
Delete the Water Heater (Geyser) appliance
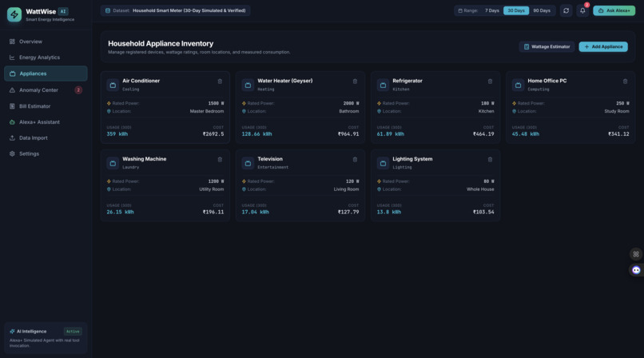coord(355,82)
